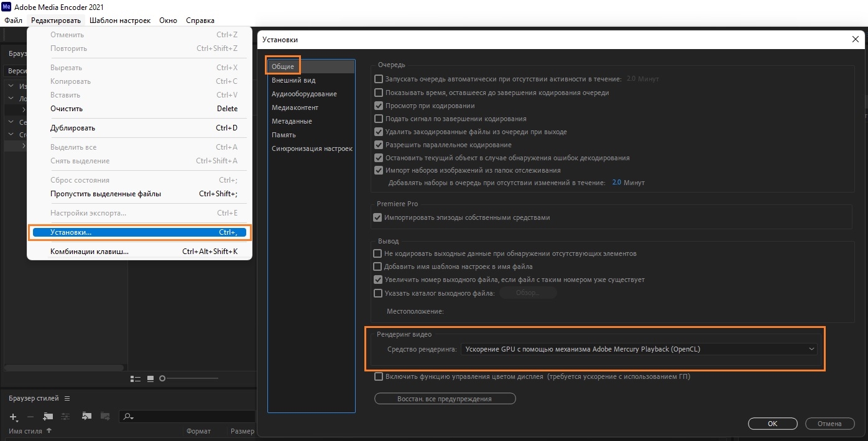Open preset settings sliders icon

pos(65,417)
